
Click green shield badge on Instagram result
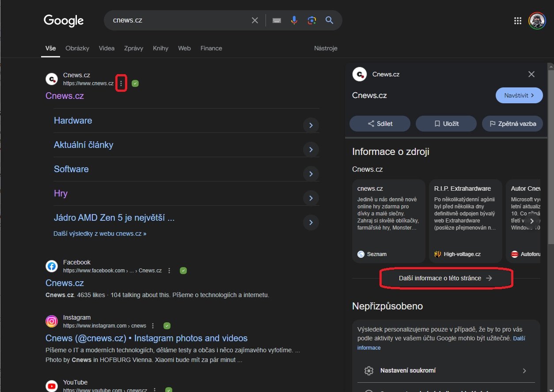click(167, 326)
